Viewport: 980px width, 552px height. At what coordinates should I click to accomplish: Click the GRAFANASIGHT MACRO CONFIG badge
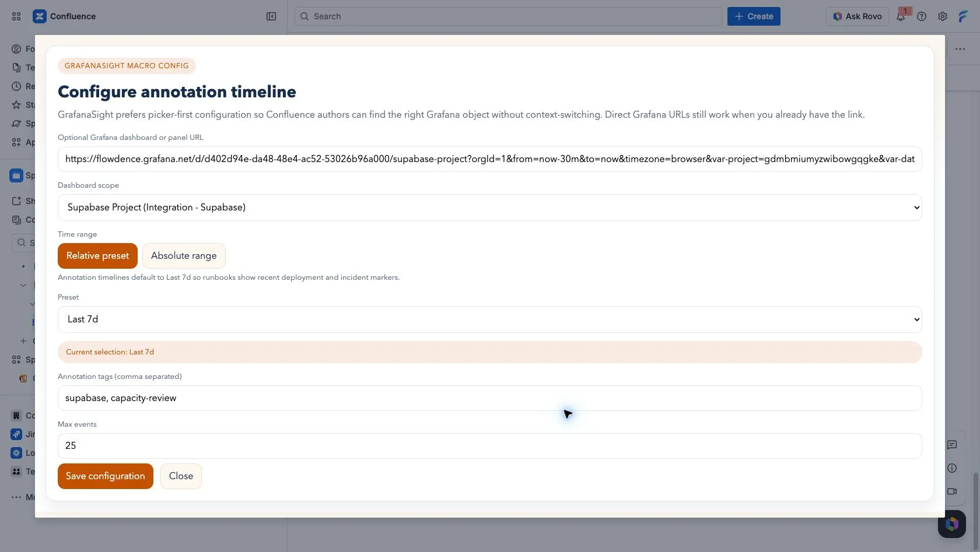click(127, 66)
